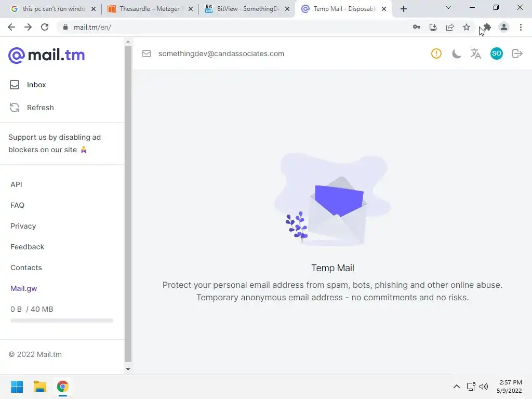532x399 pixels.
Task: Go forward with the browser forward arrow
Action: [28, 27]
